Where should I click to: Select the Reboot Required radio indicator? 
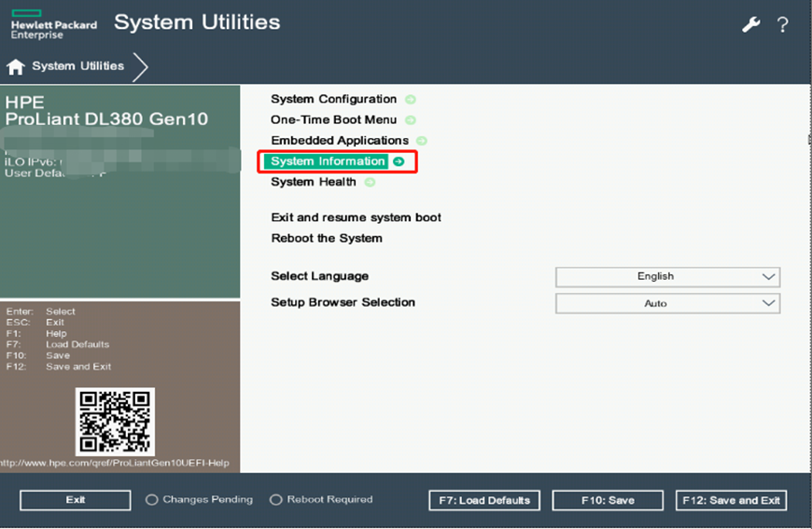pyautogui.click(x=276, y=500)
